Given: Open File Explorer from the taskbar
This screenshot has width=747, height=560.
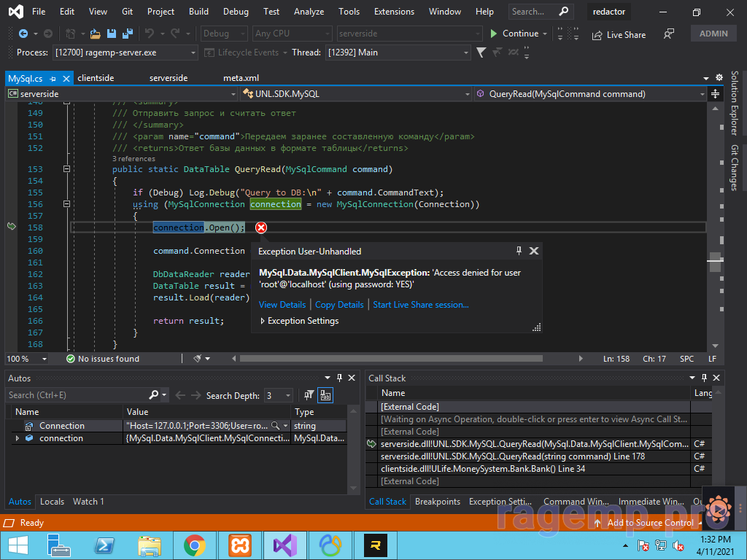Looking at the screenshot, I should pos(150,545).
